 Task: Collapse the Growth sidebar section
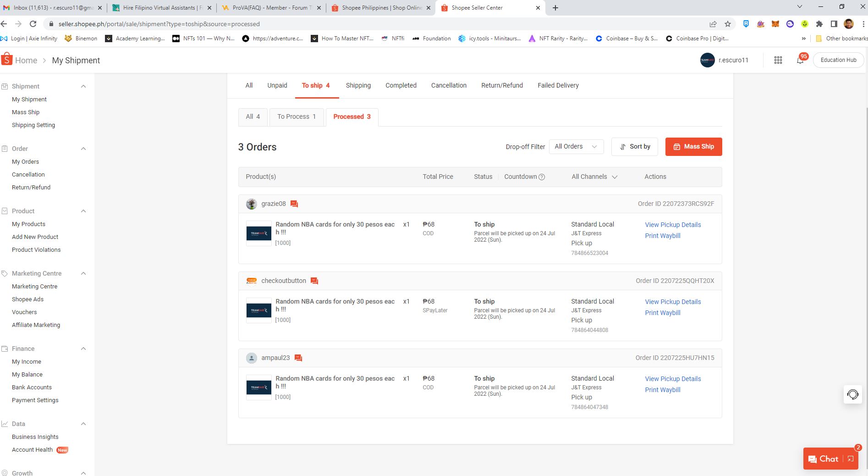tap(83, 473)
